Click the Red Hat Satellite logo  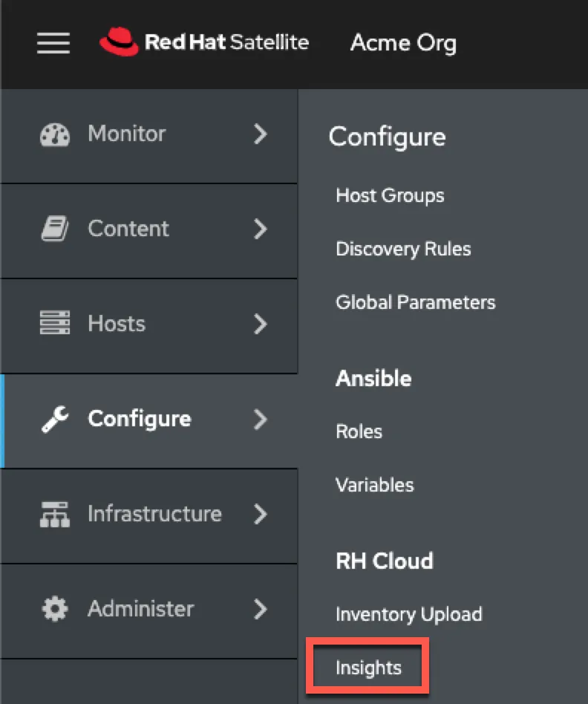tap(204, 42)
